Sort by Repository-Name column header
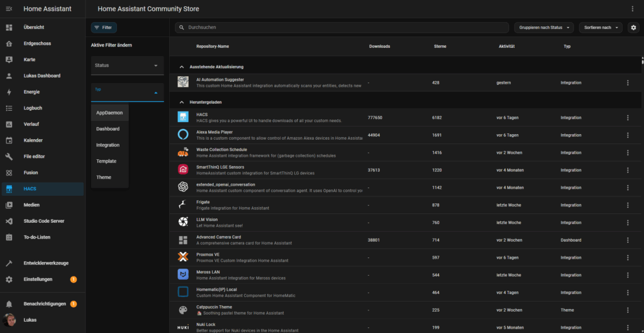 [213, 47]
